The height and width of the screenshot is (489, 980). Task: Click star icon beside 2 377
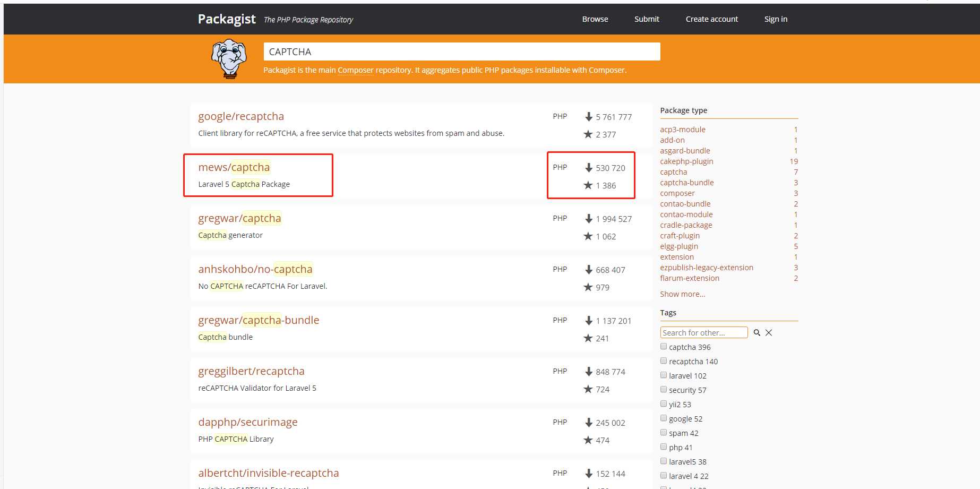(x=588, y=134)
